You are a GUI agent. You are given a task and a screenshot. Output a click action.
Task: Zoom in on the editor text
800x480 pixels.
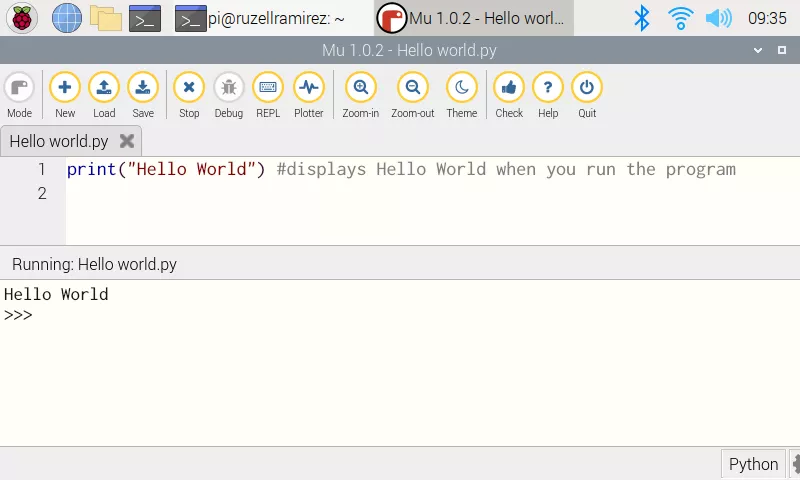click(360, 96)
